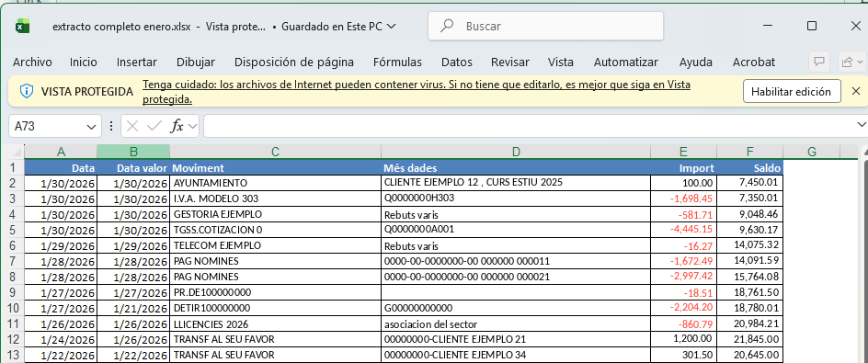Click the protected view warning link text

point(417,93)
